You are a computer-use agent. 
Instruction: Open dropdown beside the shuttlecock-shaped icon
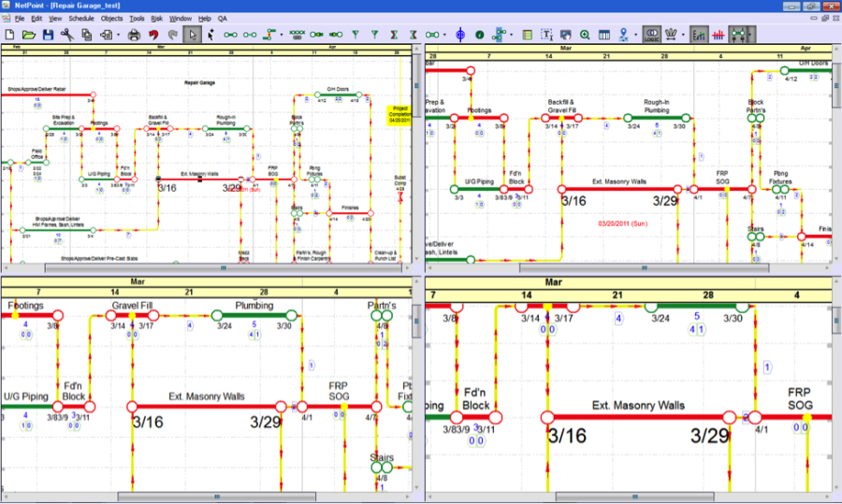pos(684,35)
